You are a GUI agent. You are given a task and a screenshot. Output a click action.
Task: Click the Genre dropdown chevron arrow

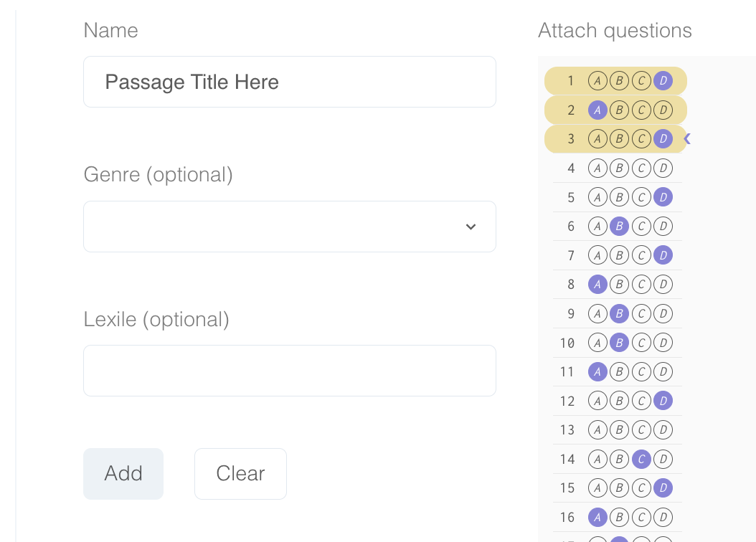point(471,227)
